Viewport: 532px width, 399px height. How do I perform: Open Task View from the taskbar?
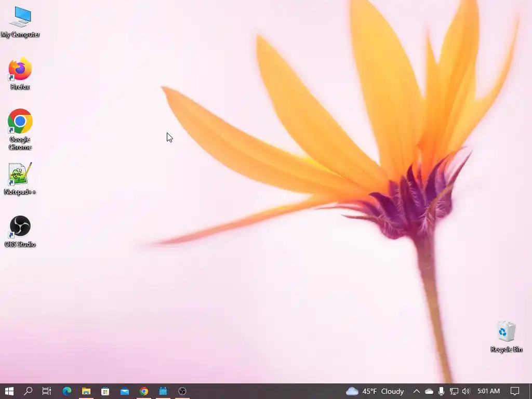pyautogui.click(x=46, y=391)
